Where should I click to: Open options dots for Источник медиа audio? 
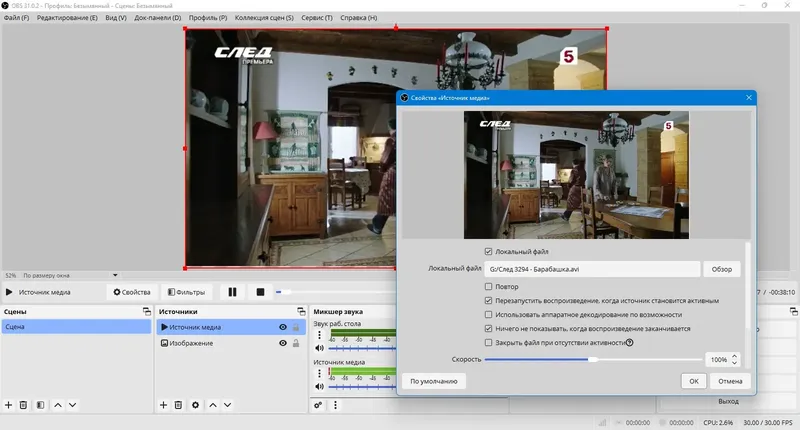pyautogui.click(x=319, y=373)
